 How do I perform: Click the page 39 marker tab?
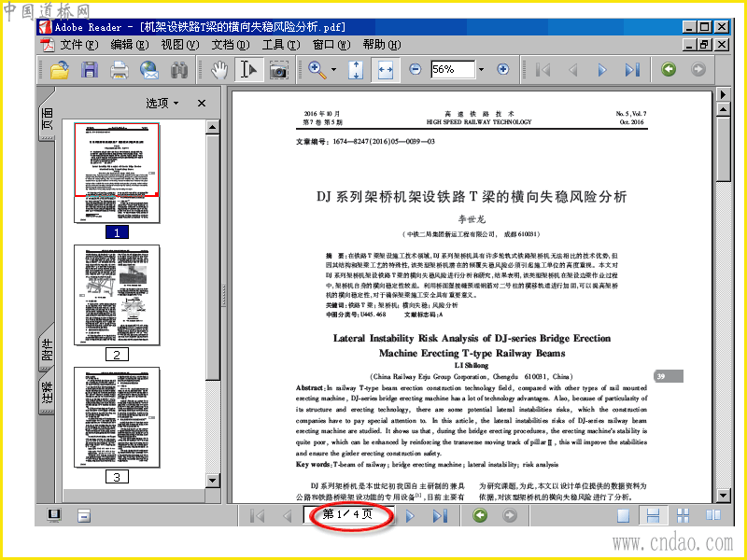coord(668,376)
